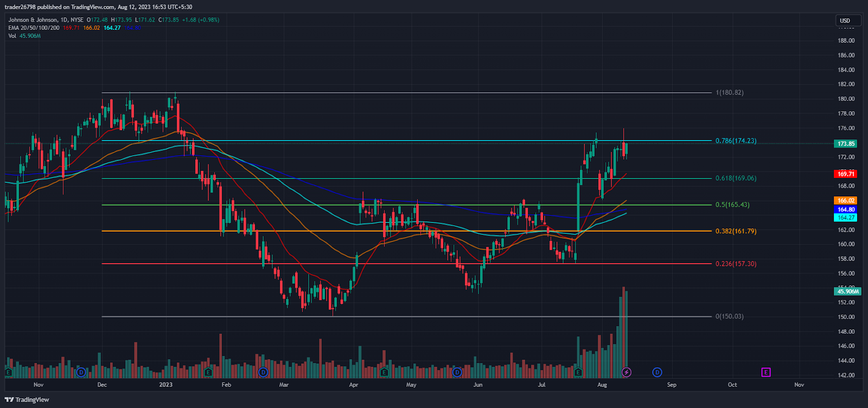
Task: Open the USD currency selector
Action: pyautogui.click(x=848, y=21)
